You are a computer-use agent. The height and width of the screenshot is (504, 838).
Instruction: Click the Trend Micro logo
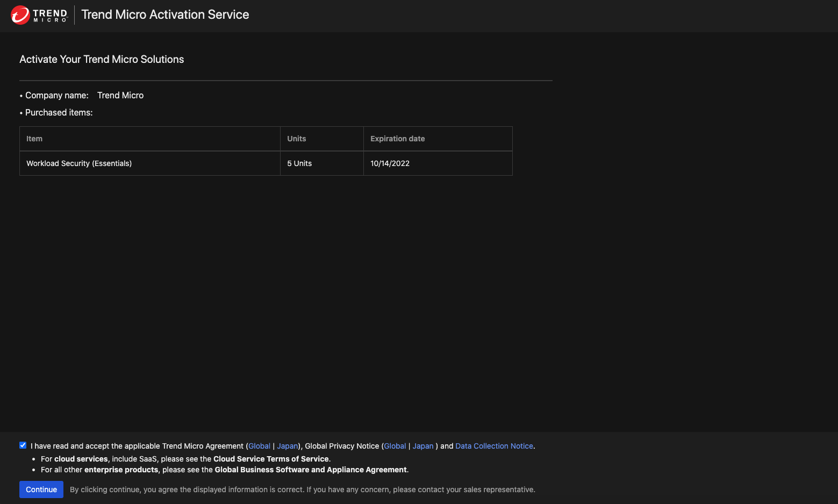[x=39, y=15]
